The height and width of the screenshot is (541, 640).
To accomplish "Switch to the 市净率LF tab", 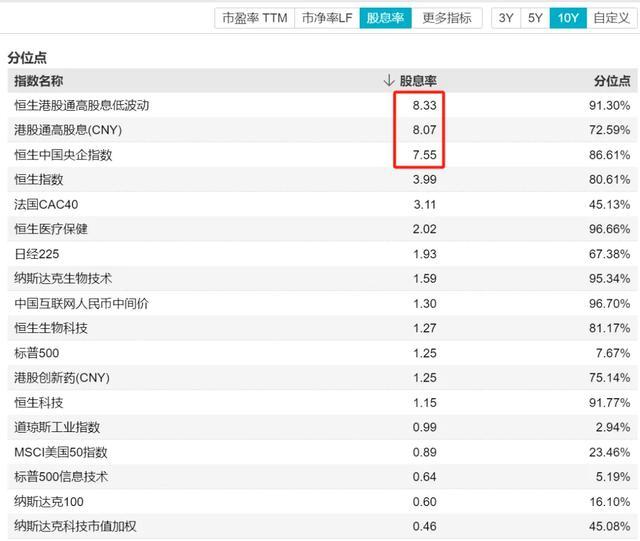I will tap(327, 18).
